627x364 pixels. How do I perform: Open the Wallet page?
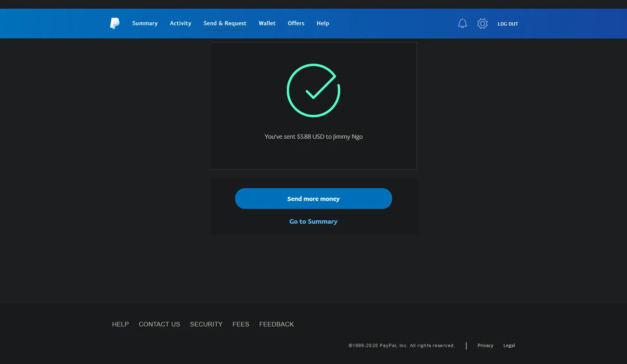(x=267, y=24)
